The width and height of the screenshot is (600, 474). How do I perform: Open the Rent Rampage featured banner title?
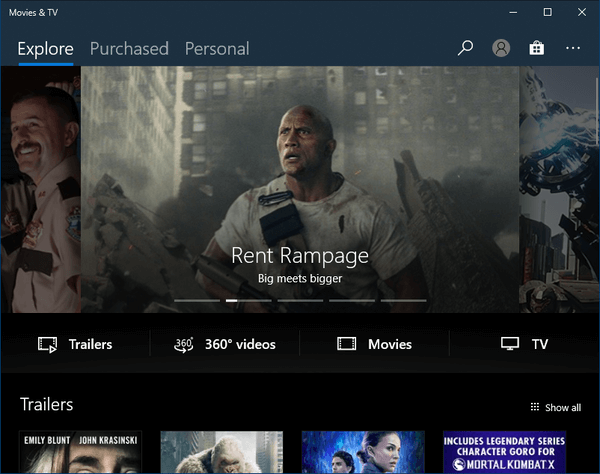[300, 256]
